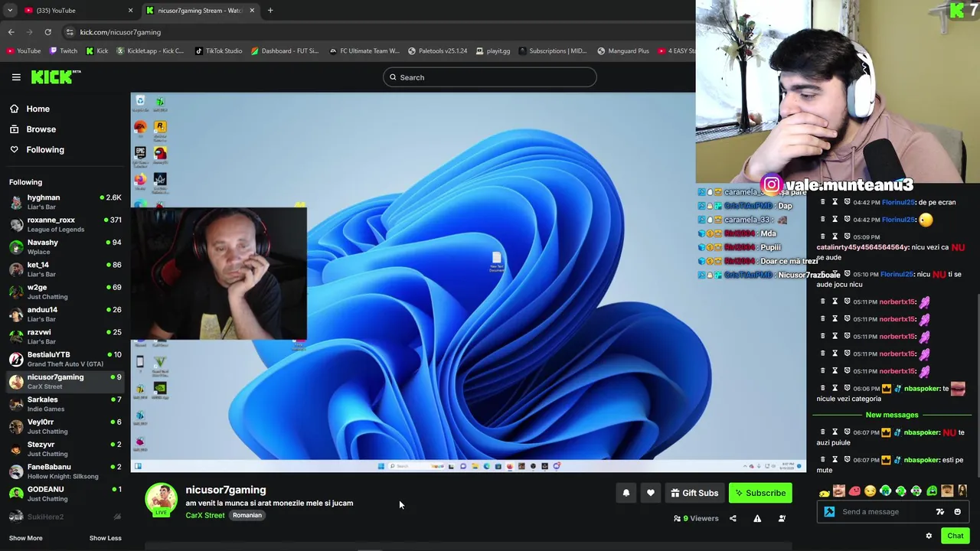
Task: Click nicusor7gaming channel name heading
Action: 226,490
